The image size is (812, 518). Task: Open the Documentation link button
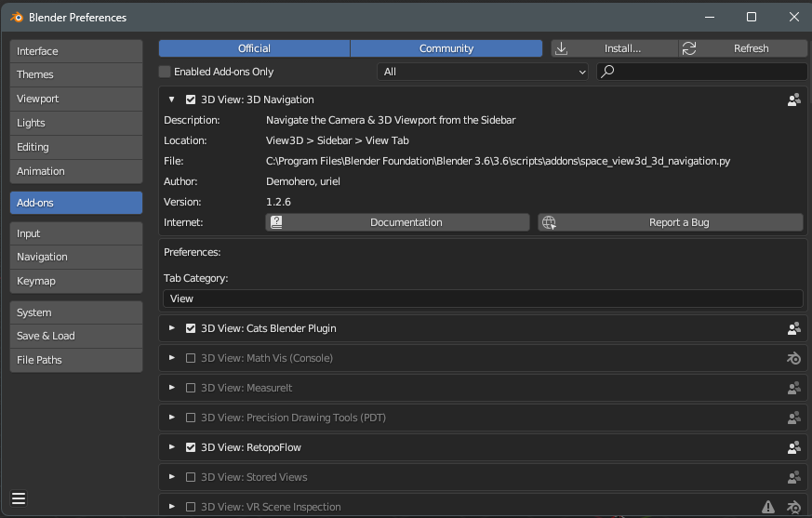click(398, 223)
